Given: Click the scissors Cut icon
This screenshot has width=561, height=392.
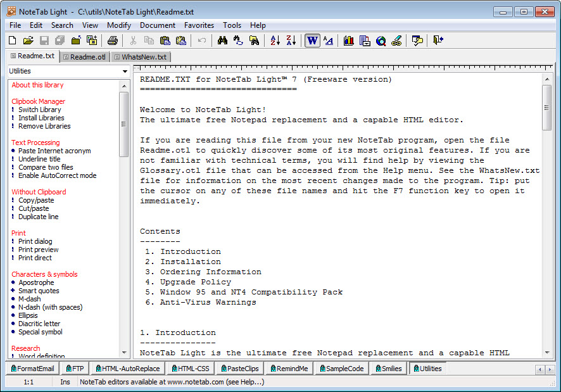Looking at the screenshot, I should pyautogui.click(x=133, y=41).
